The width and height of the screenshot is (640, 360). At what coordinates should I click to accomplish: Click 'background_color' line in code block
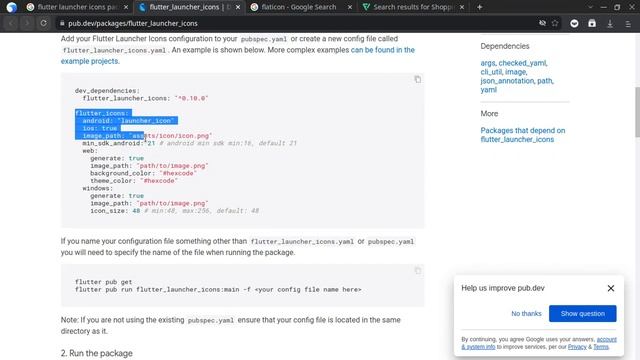143,173
